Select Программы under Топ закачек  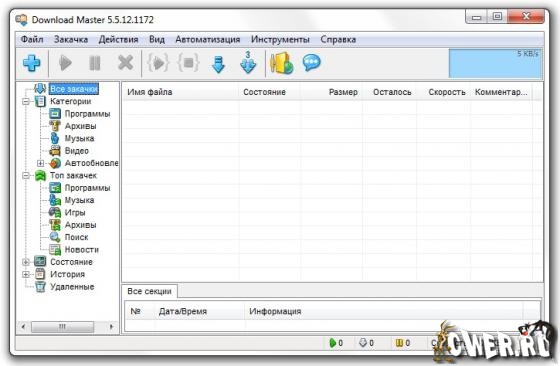click(87, 188)
